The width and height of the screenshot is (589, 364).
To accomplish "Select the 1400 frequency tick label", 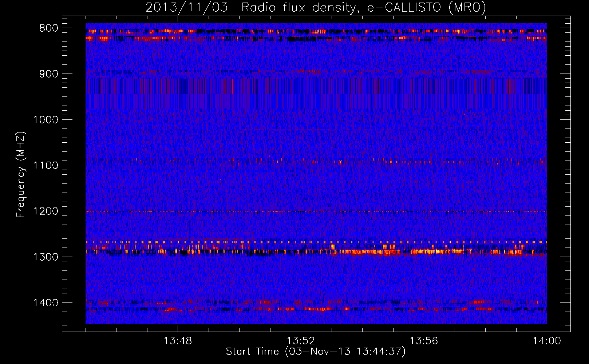I will (x=46, y=303).
